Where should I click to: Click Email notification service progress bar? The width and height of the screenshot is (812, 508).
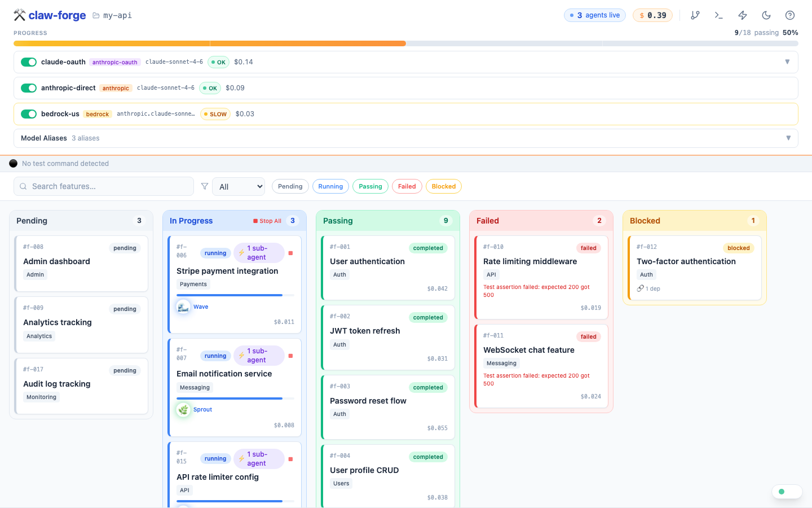[235, 398]
